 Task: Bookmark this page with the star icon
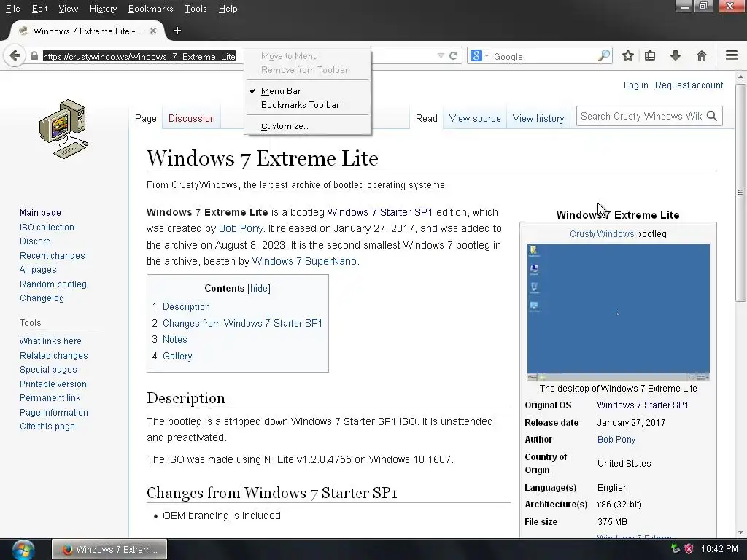click(x=628, y=56)
